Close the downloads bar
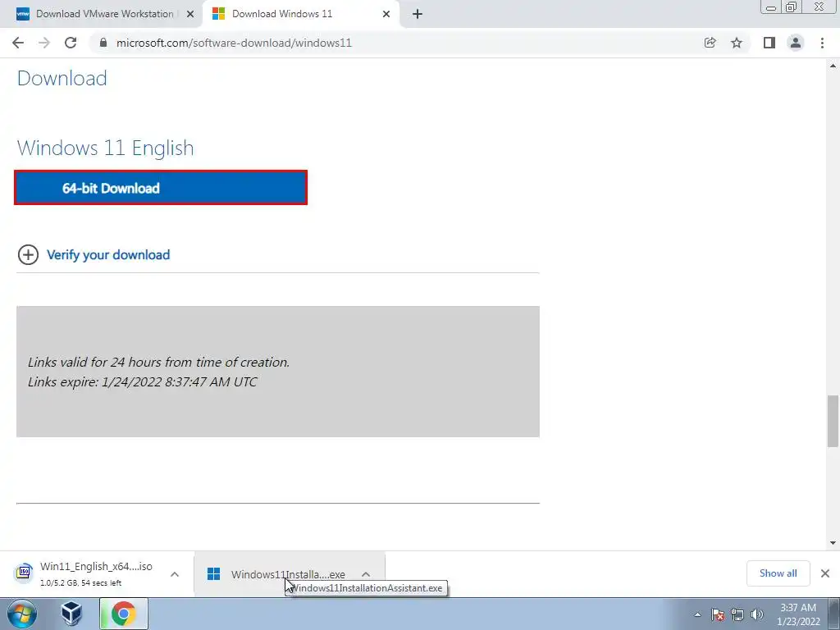840x630 pixels. pos(825,573)
